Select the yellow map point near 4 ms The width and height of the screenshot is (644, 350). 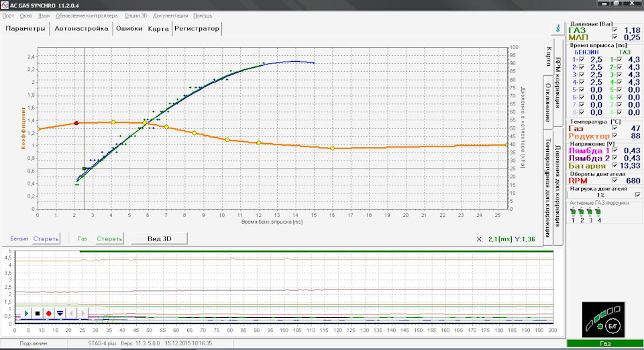[x=113, y=122]
